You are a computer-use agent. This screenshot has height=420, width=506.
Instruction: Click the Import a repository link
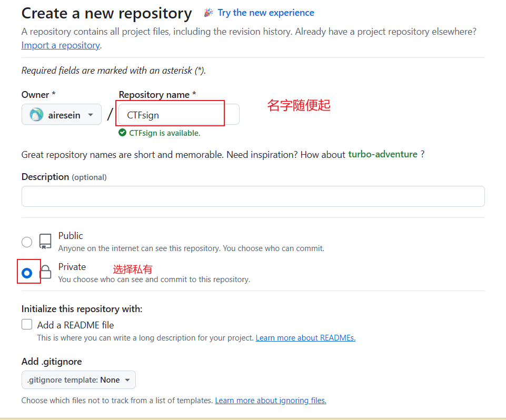61,45
